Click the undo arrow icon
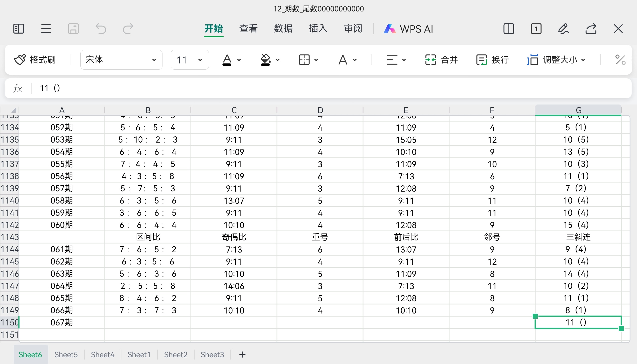 coord(101,29)
